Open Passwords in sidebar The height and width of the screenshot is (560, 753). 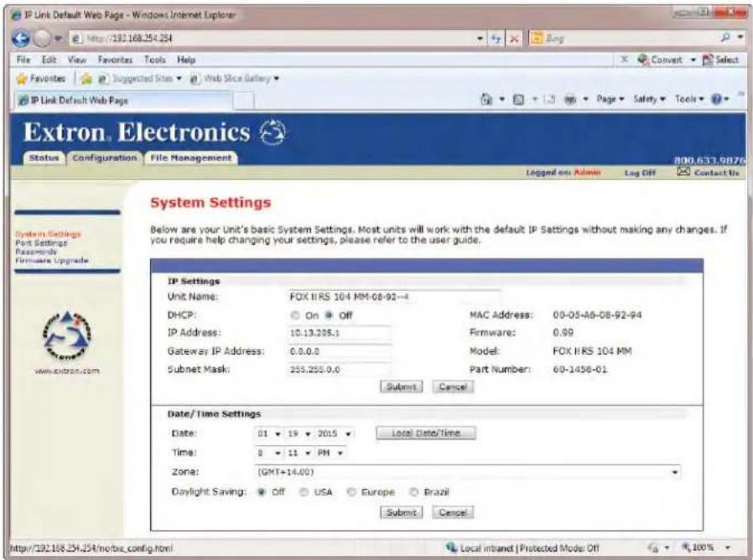coord(36,251)
